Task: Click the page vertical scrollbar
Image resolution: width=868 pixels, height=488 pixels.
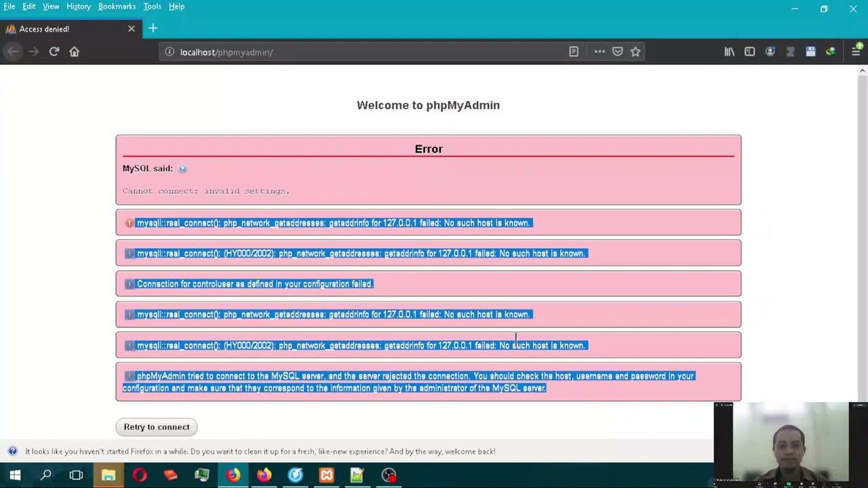Action: [863, 237]
